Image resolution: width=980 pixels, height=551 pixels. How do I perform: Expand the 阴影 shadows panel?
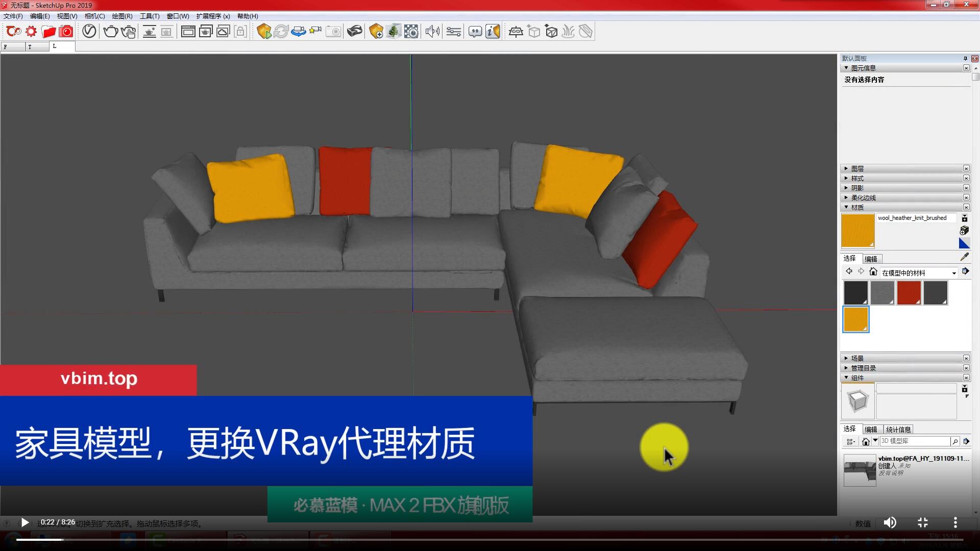857,188
